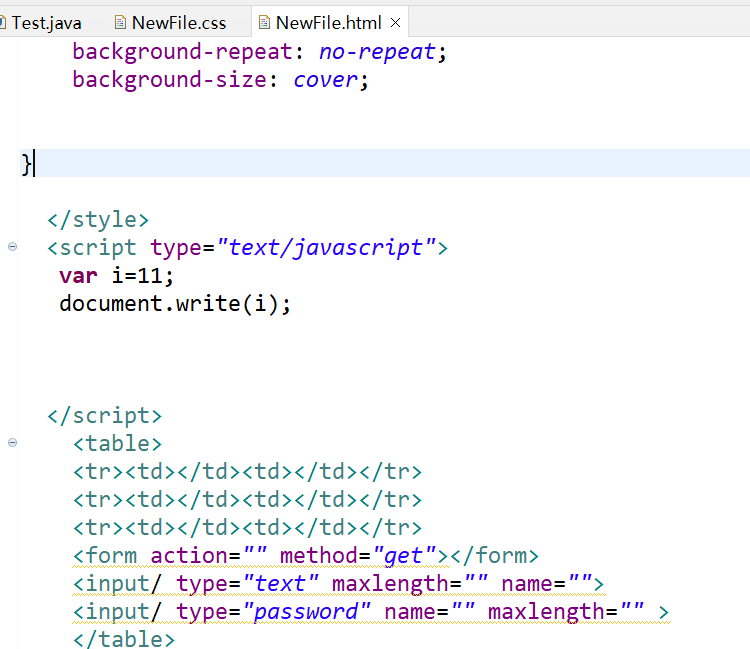750x649 pixels.
Task: Click the third <tr><td> row line
Action: click(247, 528)
